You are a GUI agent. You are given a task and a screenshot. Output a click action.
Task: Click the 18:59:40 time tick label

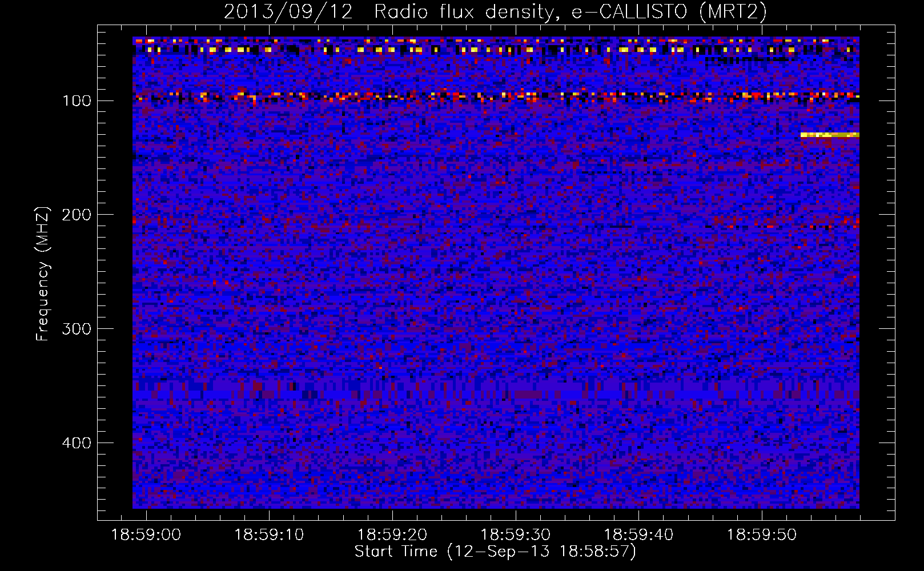tap(638, 535)
